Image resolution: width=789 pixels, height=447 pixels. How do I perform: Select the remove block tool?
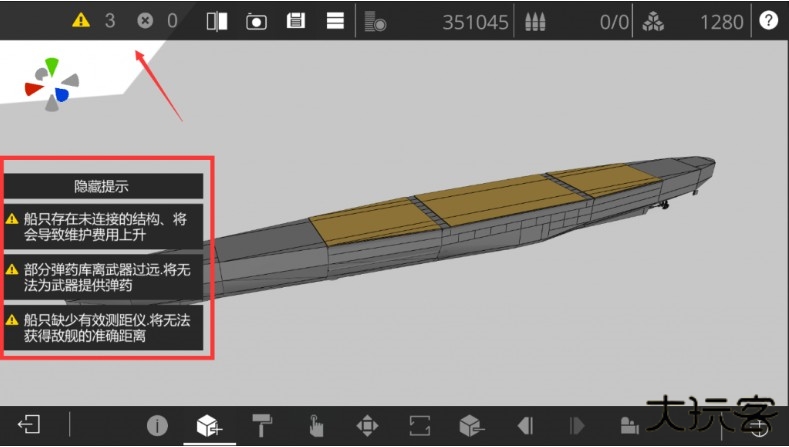point(472,425)
